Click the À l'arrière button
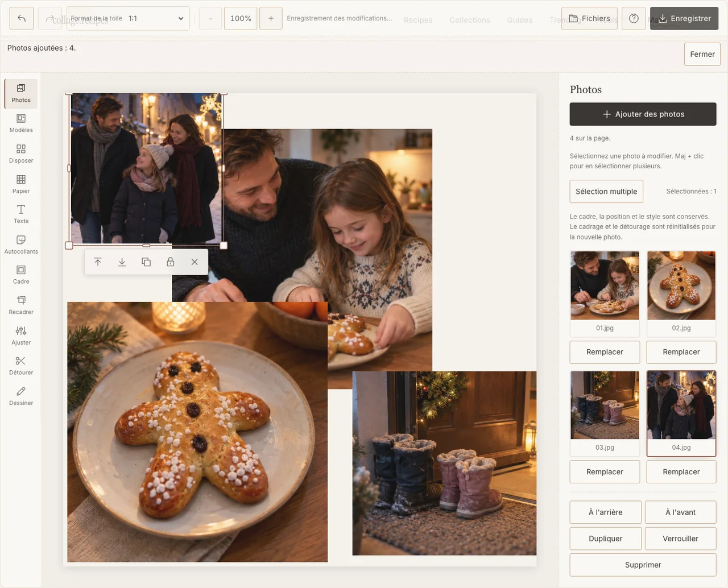This screenshot has height=588, width=728. coord(606,512)
